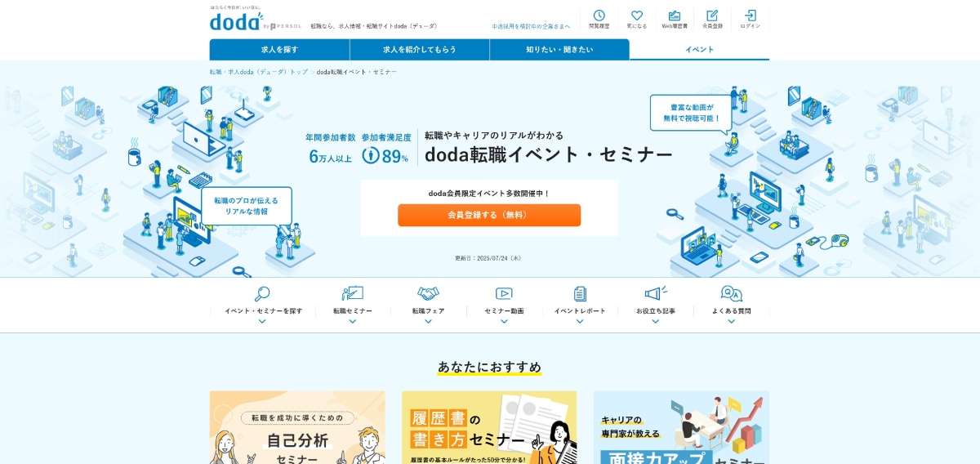Click the イベントレポート label
Image resolution: width=980 pixels, height=464 pixels.
(x=580, y=311)
